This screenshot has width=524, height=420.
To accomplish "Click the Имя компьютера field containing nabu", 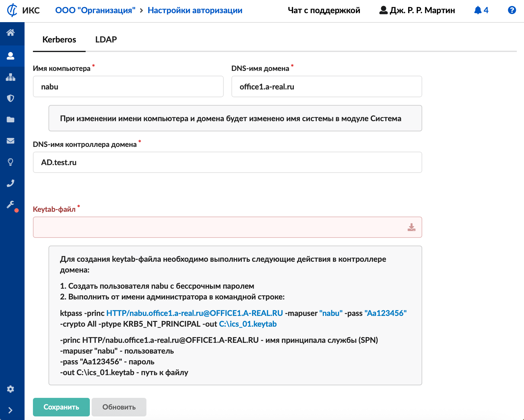I will tap(128, 87).
